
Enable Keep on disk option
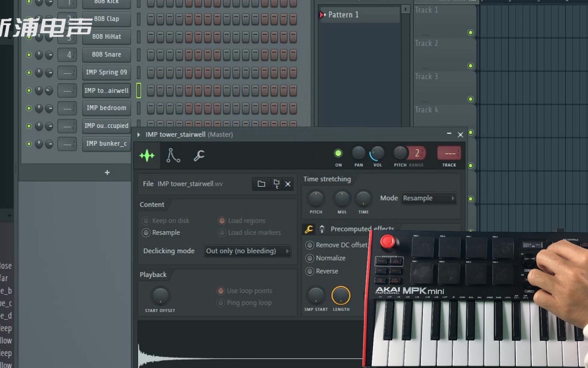[166, 221]
